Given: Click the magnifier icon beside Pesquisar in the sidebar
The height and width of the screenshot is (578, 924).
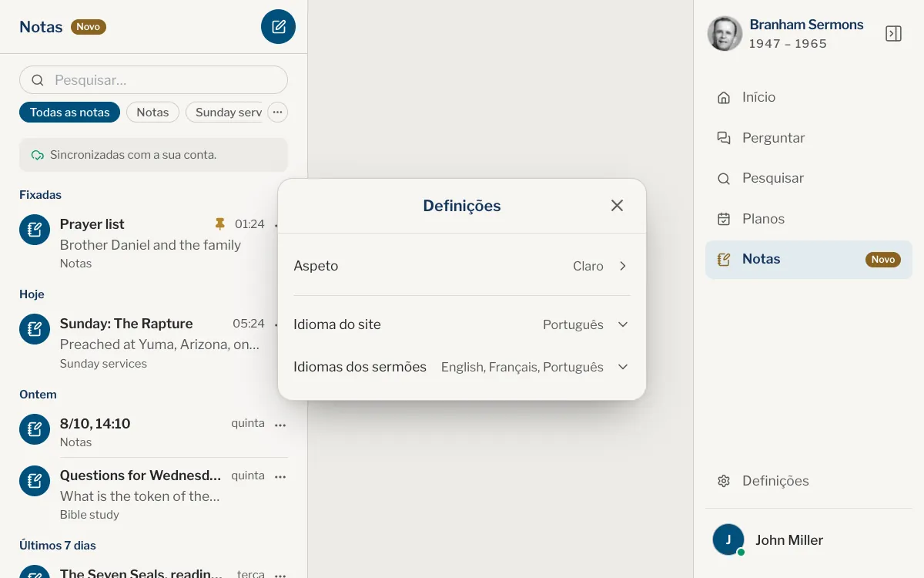Looking at the screenshot, I should (x=724, y=179).
